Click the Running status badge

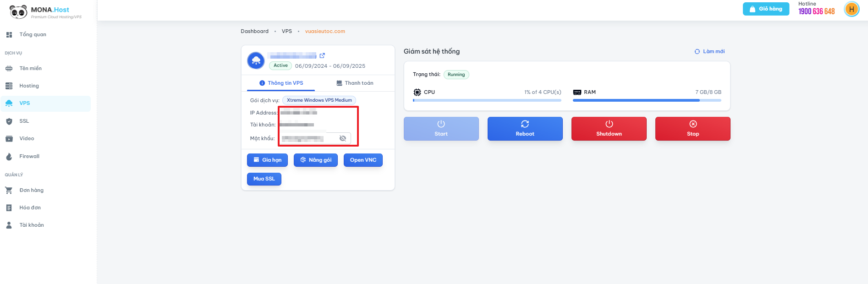[456, 75]
